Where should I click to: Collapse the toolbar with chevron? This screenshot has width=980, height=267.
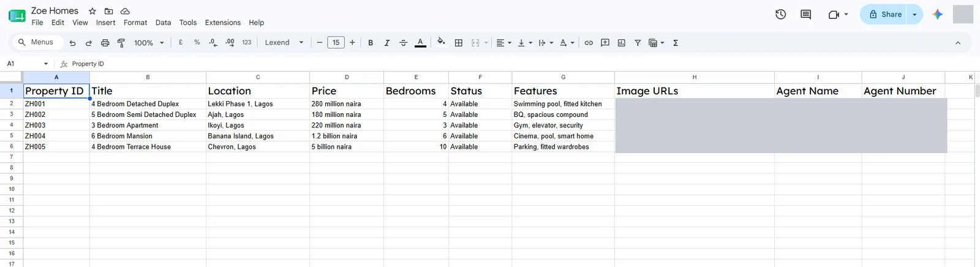click(x=958, y=43)
